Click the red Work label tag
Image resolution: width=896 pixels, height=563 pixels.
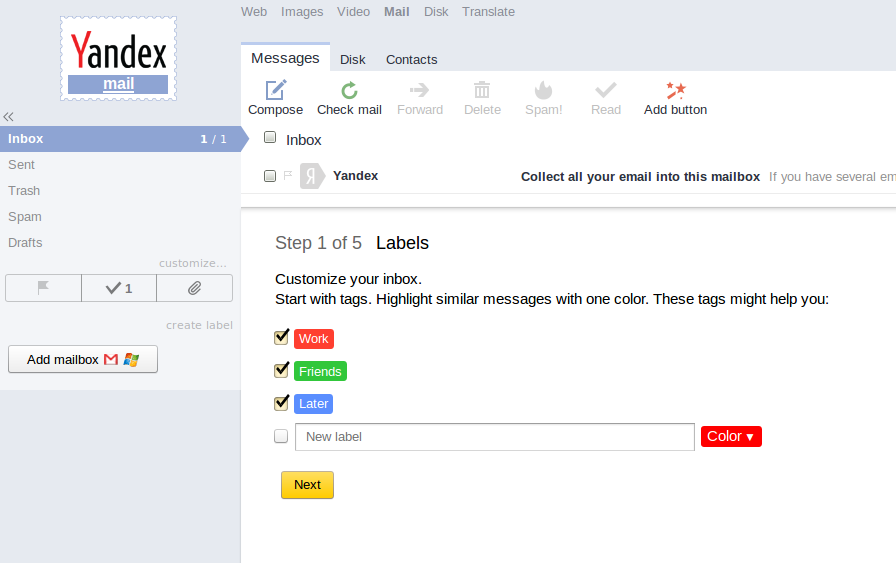pos(314,339)
